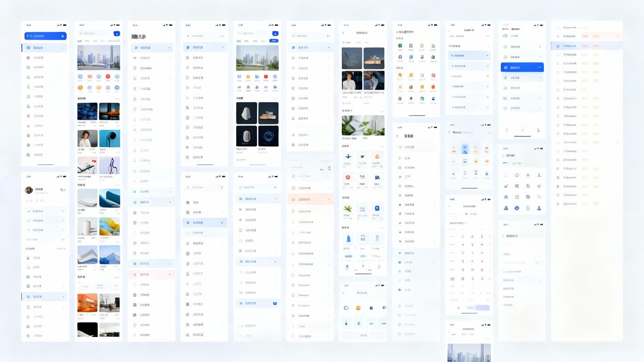Open the woman portrait thumbnail in the product grid
644x362 pixels.
click(x=87, y=139)
